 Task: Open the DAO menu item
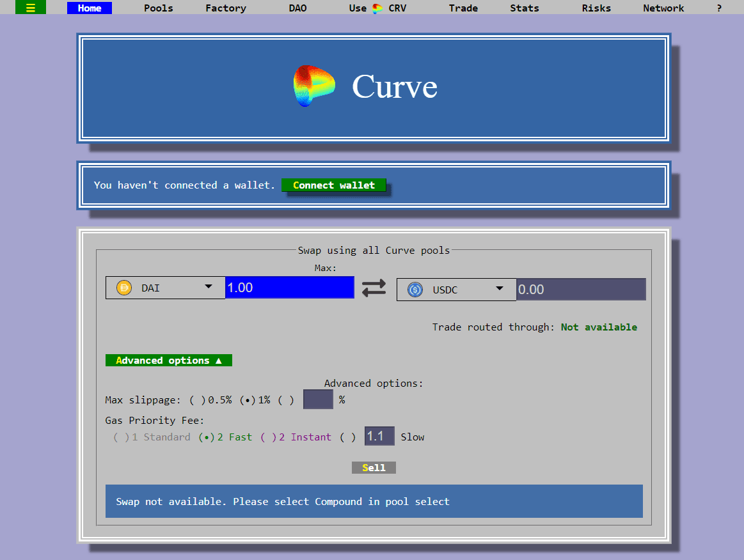[297, 8]
